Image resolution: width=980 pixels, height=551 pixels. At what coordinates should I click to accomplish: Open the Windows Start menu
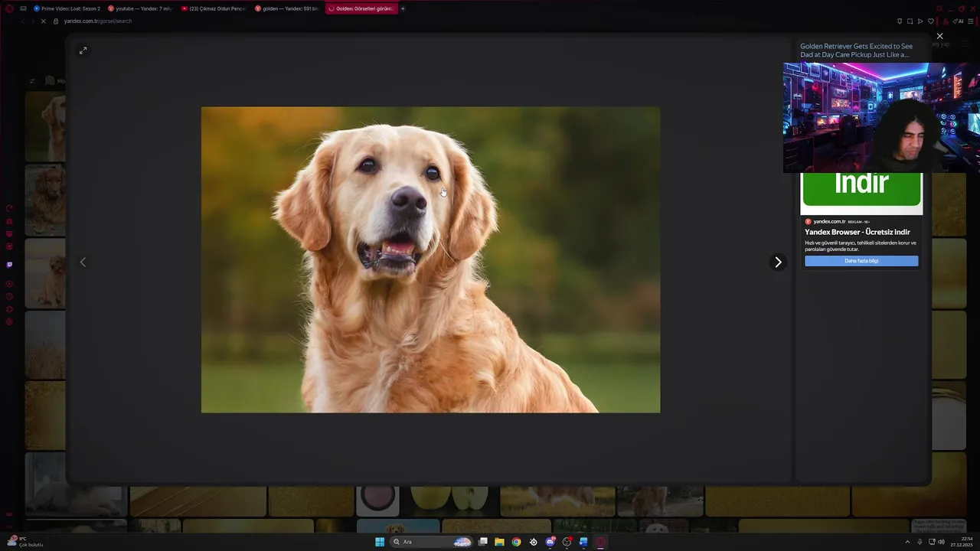pyautogui.click(x=380, y=542)
